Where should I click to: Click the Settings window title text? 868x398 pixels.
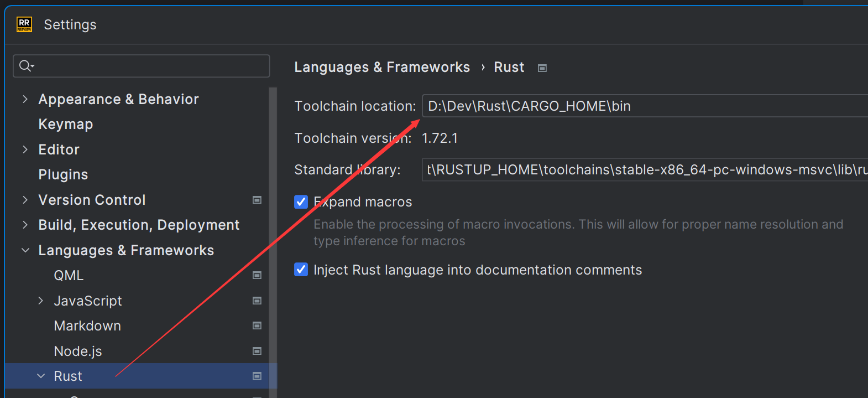click(70, 25)
